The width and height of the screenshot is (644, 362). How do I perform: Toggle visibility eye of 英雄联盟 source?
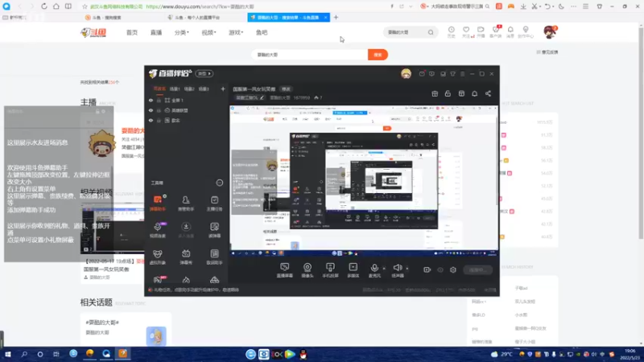tap(151, 110)
